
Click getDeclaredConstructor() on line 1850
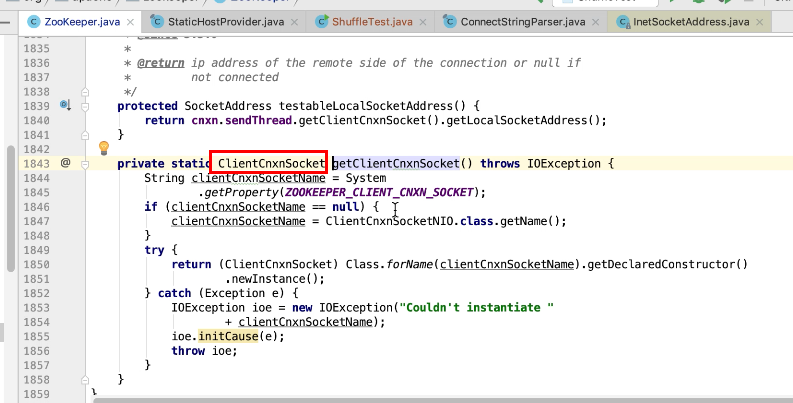point(668,264)
